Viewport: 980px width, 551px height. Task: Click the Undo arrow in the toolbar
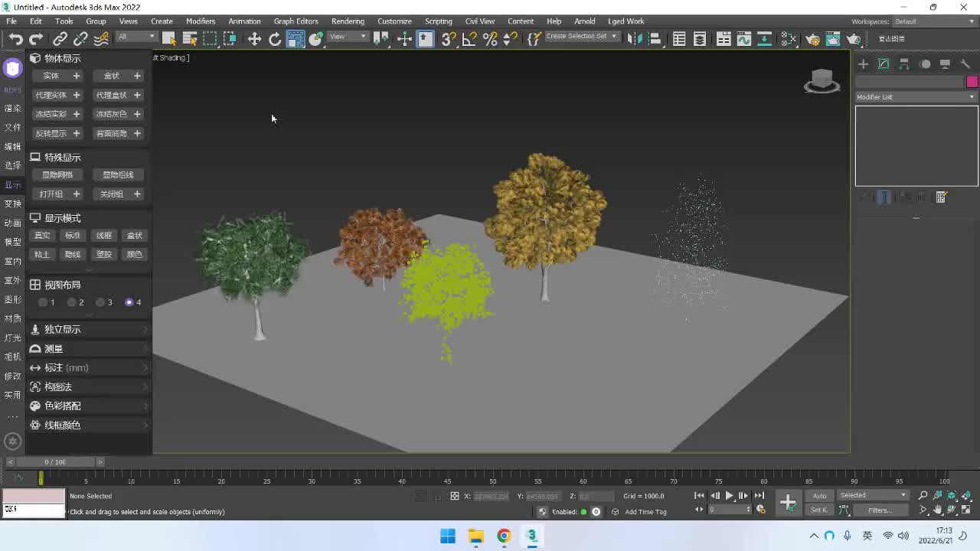coord(15,39)
